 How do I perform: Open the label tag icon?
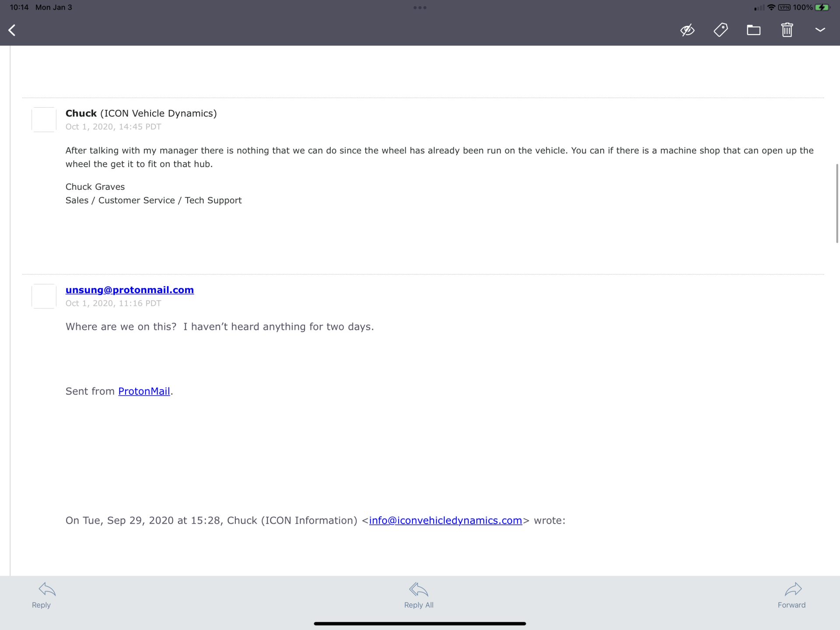(x=721, y=30)
